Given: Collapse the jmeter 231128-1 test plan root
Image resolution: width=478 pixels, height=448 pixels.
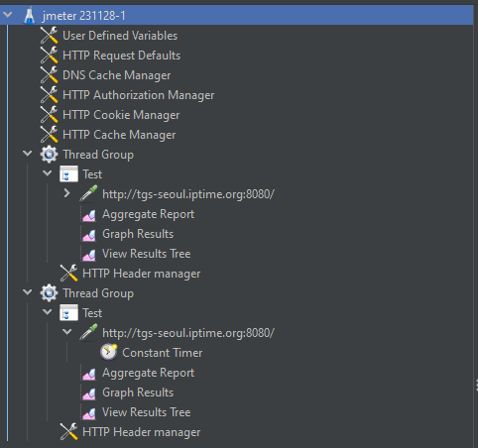Looking at the screenshot, I should click(x=7, y=15).
